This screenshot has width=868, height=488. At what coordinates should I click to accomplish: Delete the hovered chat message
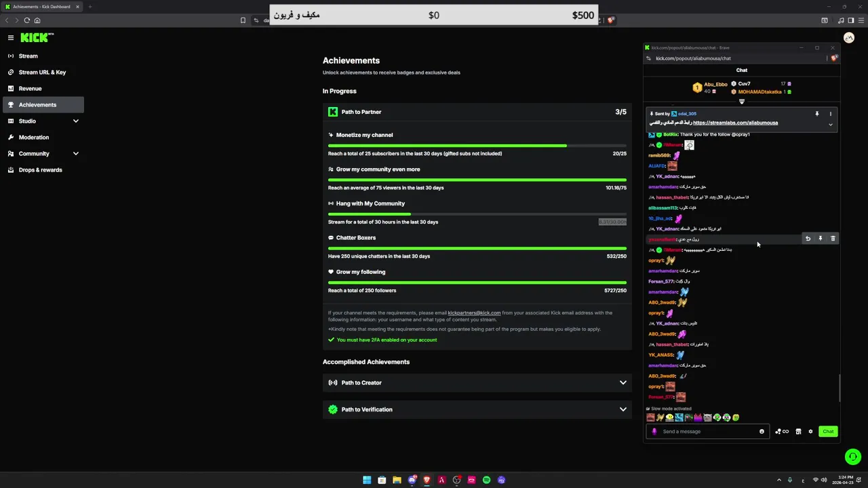[x=833, y=239]
